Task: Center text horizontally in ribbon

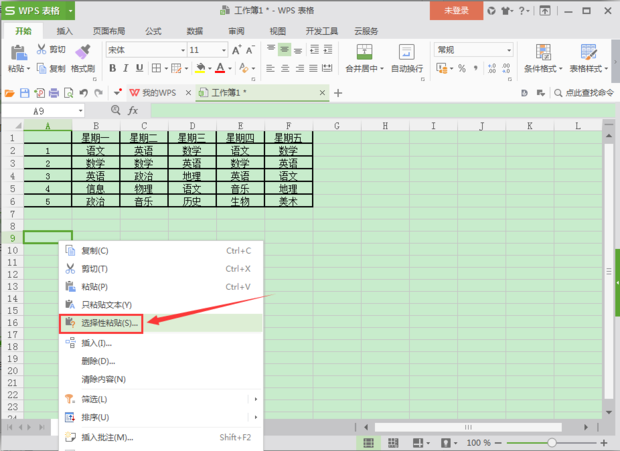Action: [285, 68]
